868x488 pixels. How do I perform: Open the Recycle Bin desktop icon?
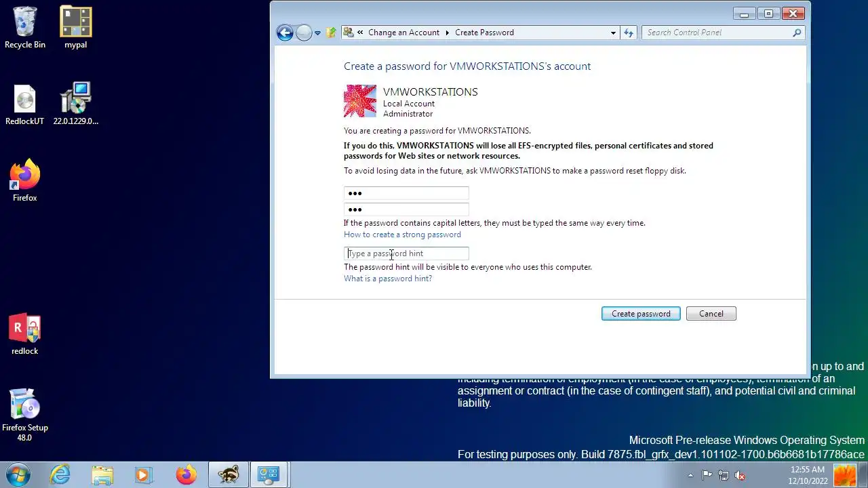pos(25,28)
